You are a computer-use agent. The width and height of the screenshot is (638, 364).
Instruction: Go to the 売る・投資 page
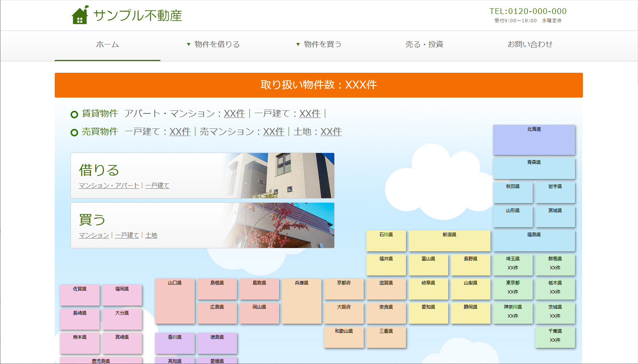pos(424,44)
